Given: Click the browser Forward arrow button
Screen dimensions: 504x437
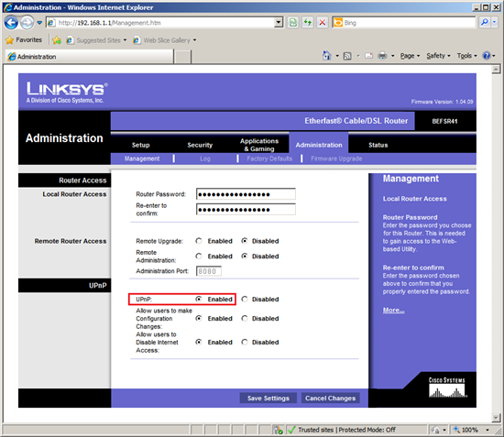Looking at the screenshot, I should [27, 23].
